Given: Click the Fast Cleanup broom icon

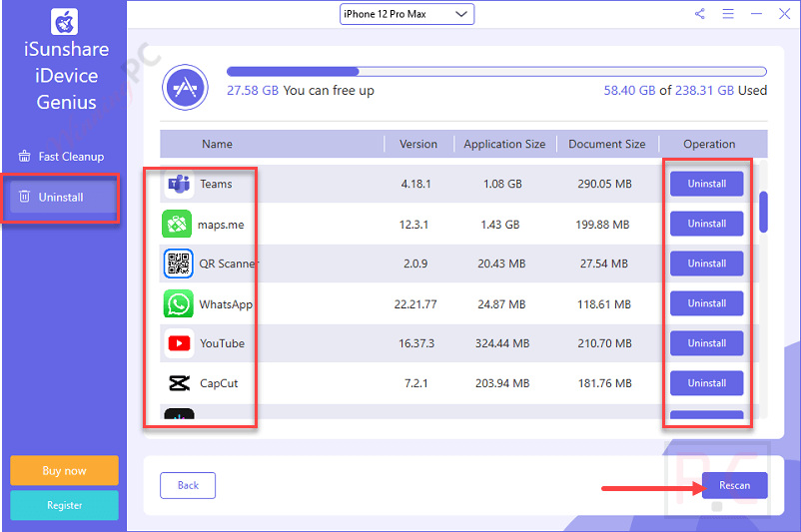Looking at the screenshot, I should (x=25, y=157).
